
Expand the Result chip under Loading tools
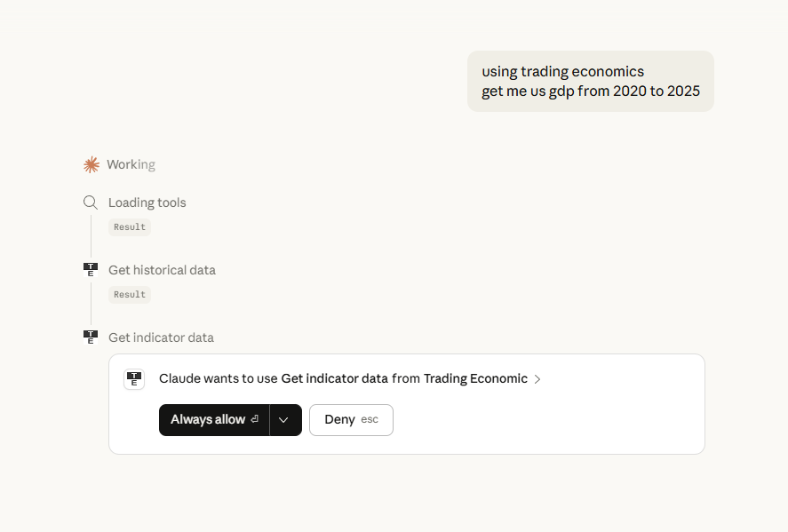click(x=129, y=226)
